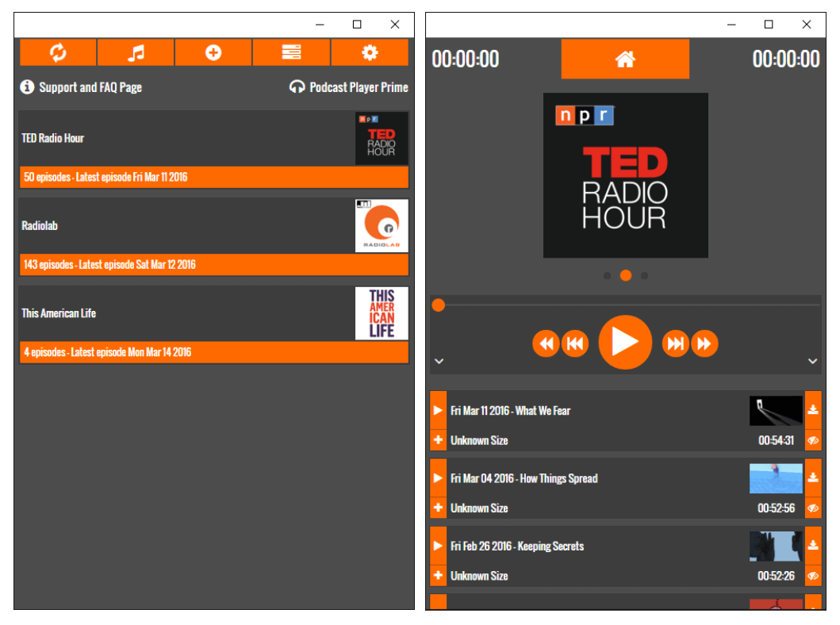
Task: Click the remaining time counter at right
Action: [786, 59]
